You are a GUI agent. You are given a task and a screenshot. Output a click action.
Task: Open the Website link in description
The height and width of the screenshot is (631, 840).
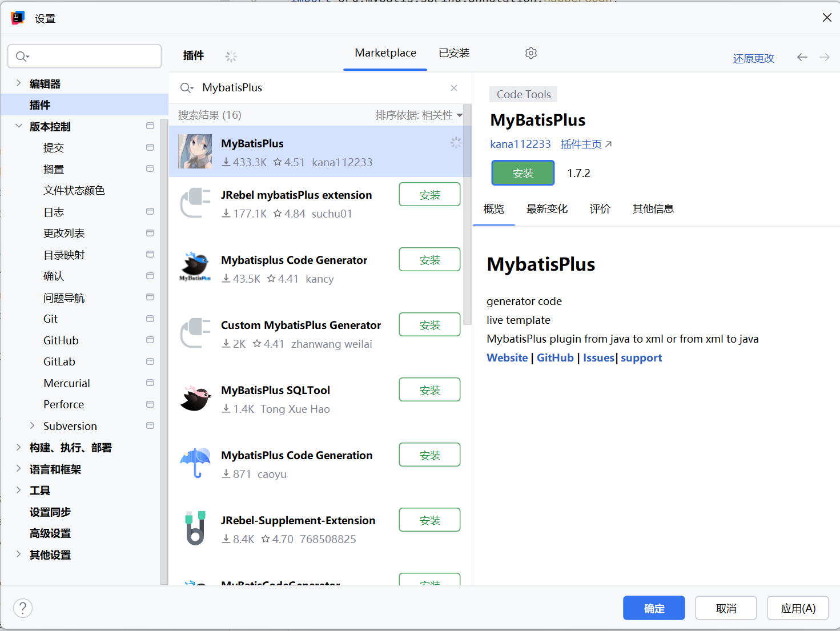(507, 358)
